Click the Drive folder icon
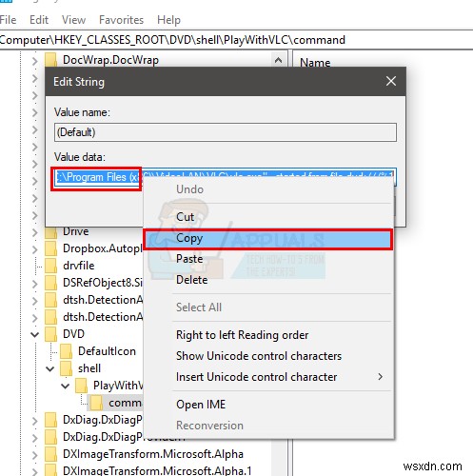Screen dimensions: 473x476 tap(51, 232)
